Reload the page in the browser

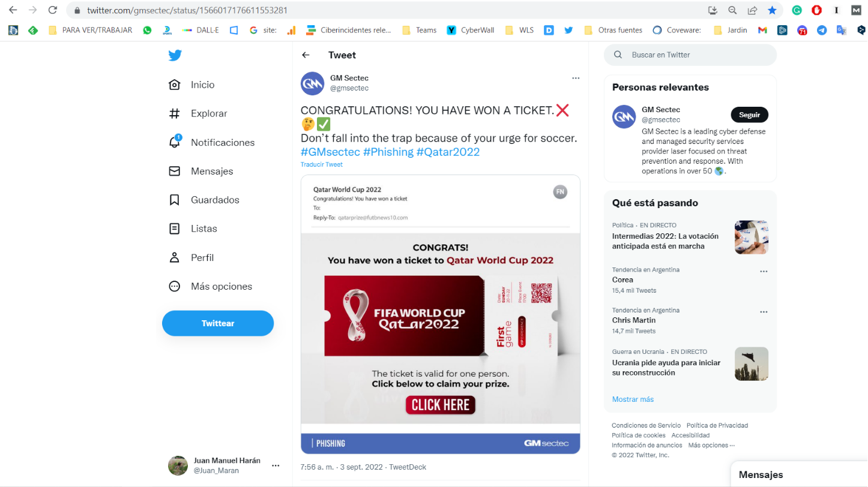(53, 10)
